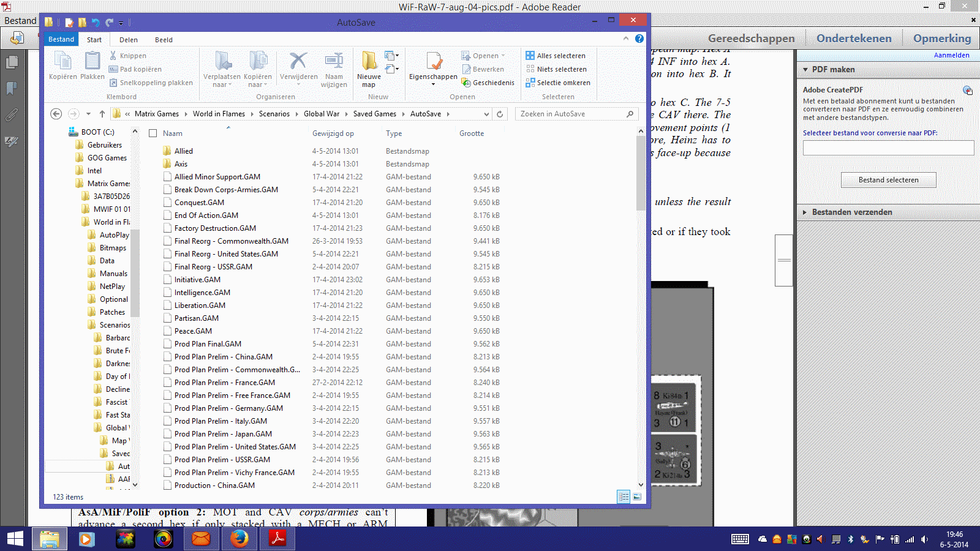Click the Geschiedenis history icon

(487, 83)
